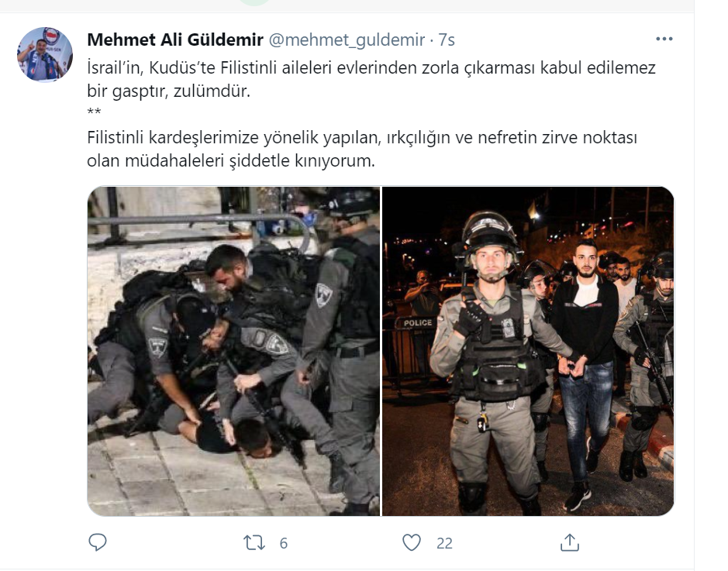This screenshot has height=571, width=728.
Task: Visit the @mehmet_guldemir handle
Action: pyautogui.click(x=347, y=40)
